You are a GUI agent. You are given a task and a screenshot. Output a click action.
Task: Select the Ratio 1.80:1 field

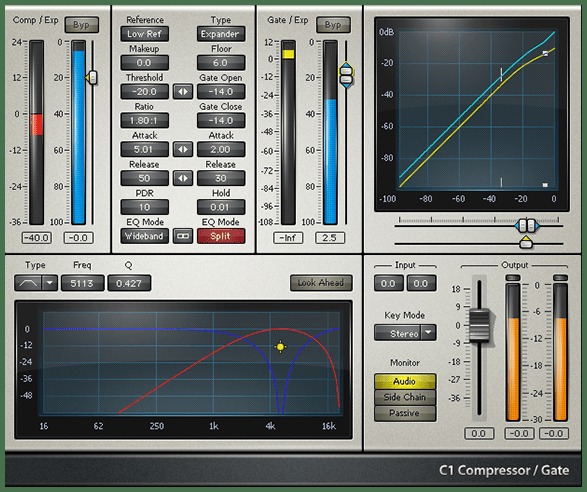145,121
